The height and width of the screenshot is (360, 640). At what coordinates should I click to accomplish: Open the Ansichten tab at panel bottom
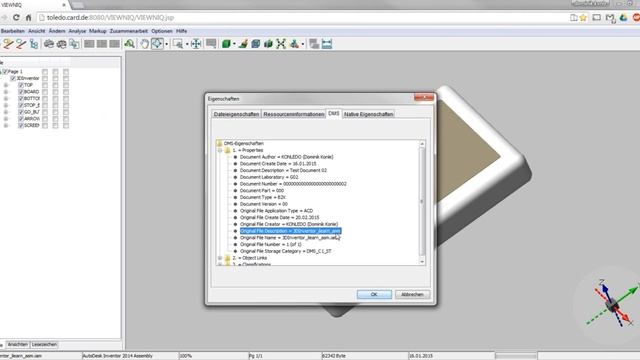coord(18,344)
